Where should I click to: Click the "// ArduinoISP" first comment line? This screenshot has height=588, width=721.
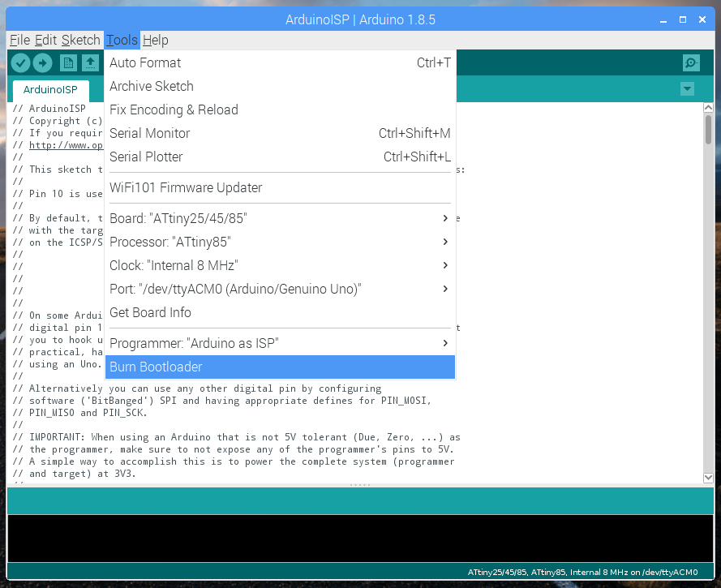point(49,109)
